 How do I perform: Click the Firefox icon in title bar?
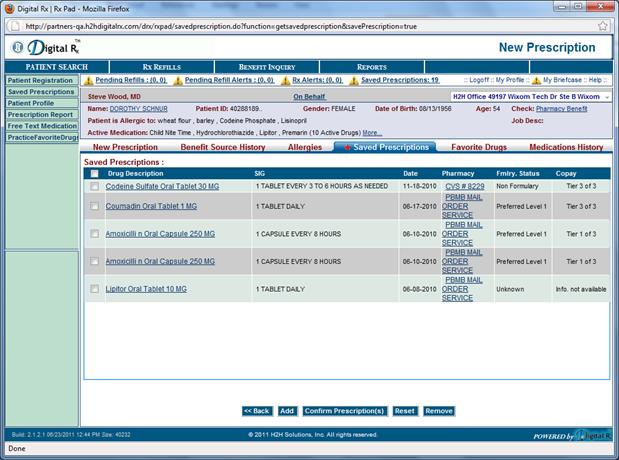pyautogui.click(x=9, y=7)
